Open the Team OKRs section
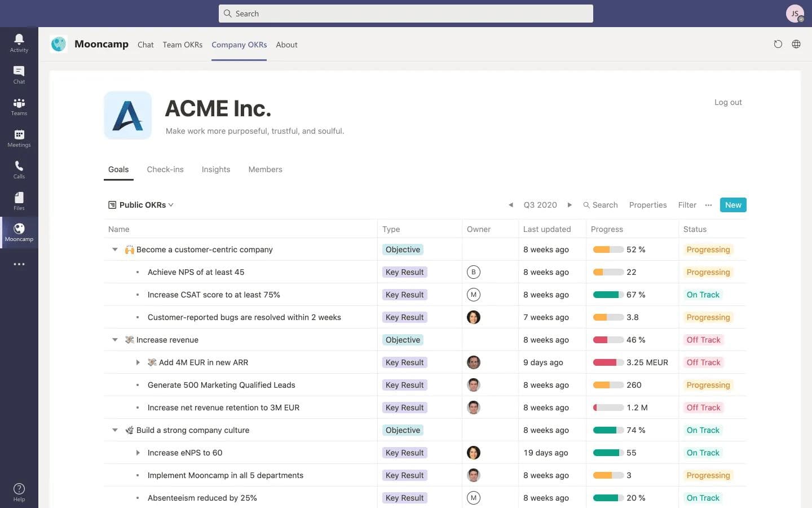Image resolution: width=812 pixels, height=508 pixels. tap(182, 45)
